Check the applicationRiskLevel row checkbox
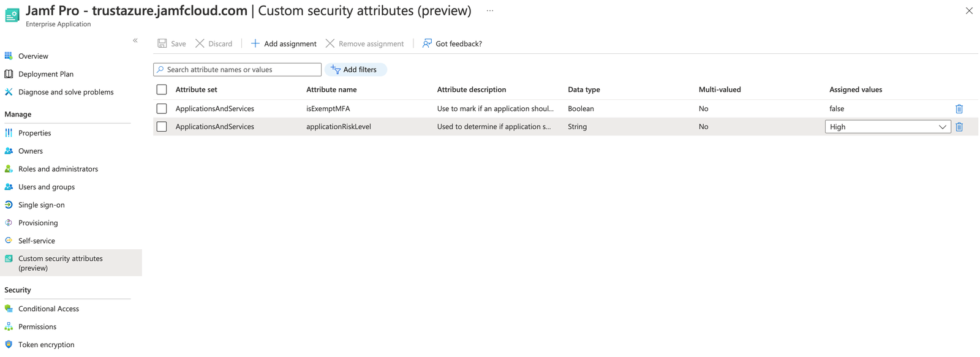The image size is (980, 357). [x=162, y=127]
